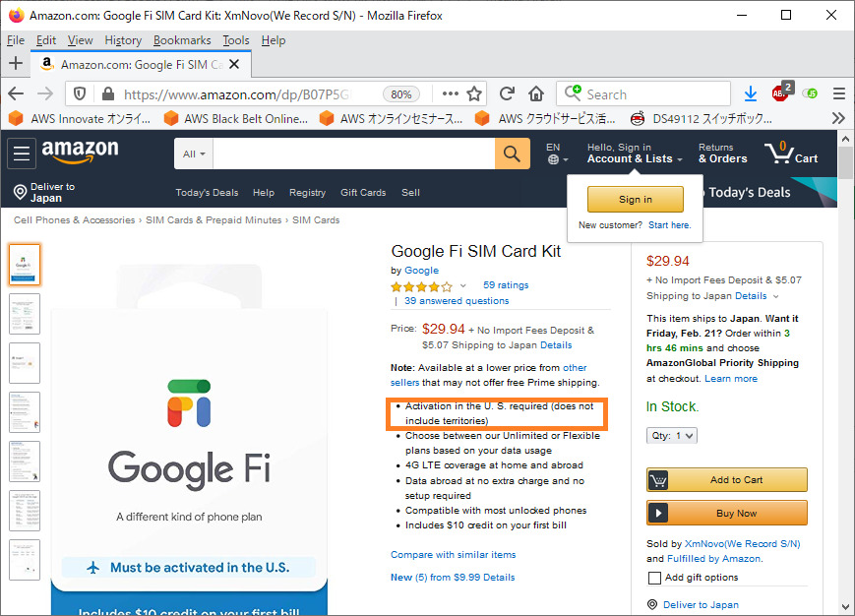Bookmark this page with the star

(474, 93)
